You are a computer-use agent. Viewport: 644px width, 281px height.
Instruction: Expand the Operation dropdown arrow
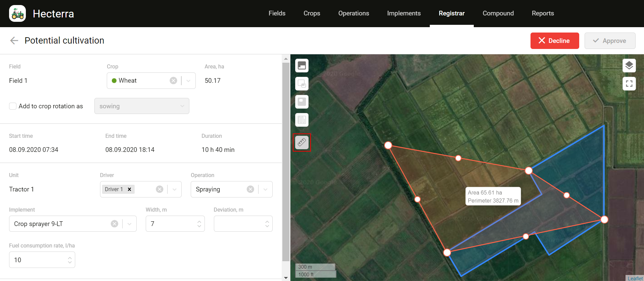coord(265,189)
